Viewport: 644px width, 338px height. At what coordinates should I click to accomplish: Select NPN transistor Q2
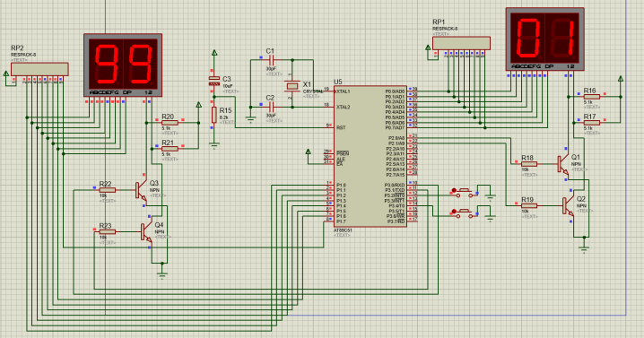568,205
